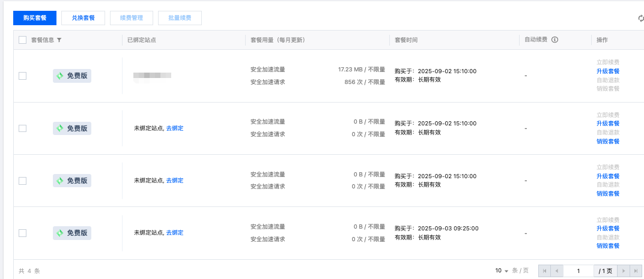Image resolution: width=644 pixels, height=279 pixels.
Task: Click 去绑定 link in the last row
Action: [175, 233]
